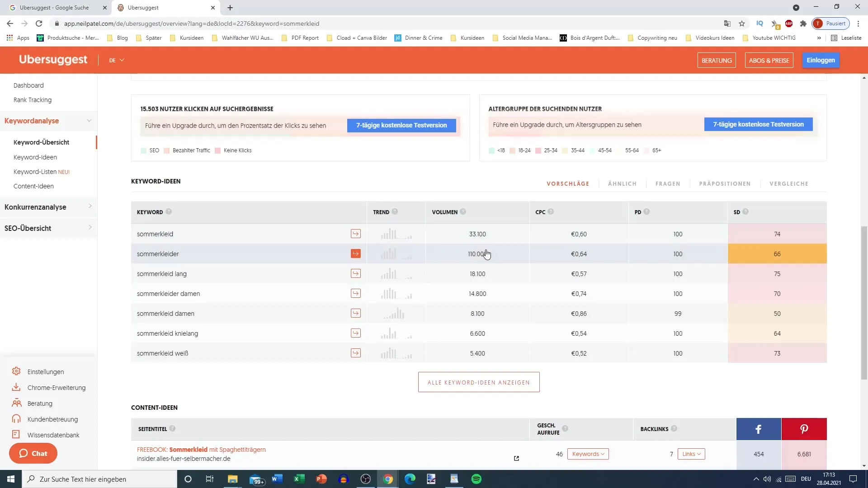Click the Keyword-Übersicht sidebar icon
Viewport: 868px width, 488px height.
point(41,142)
